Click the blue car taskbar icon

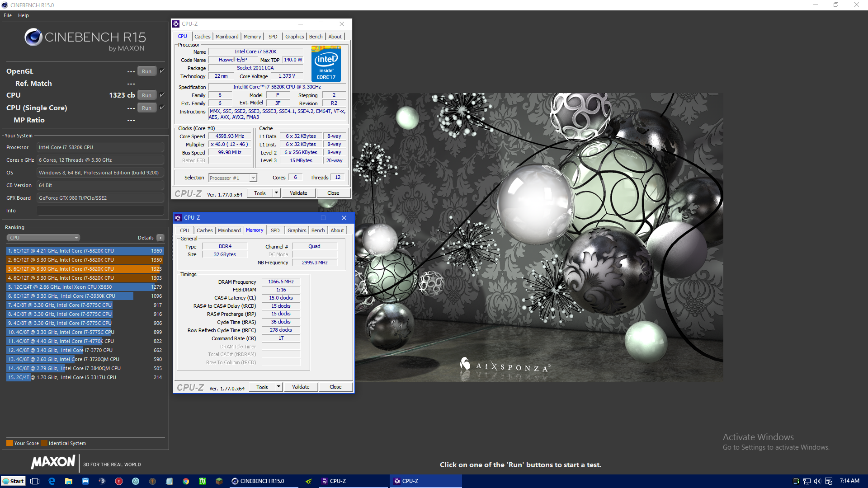(85, 481)
